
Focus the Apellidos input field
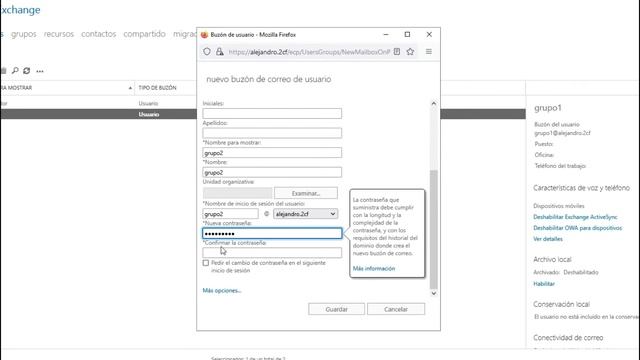272,133
